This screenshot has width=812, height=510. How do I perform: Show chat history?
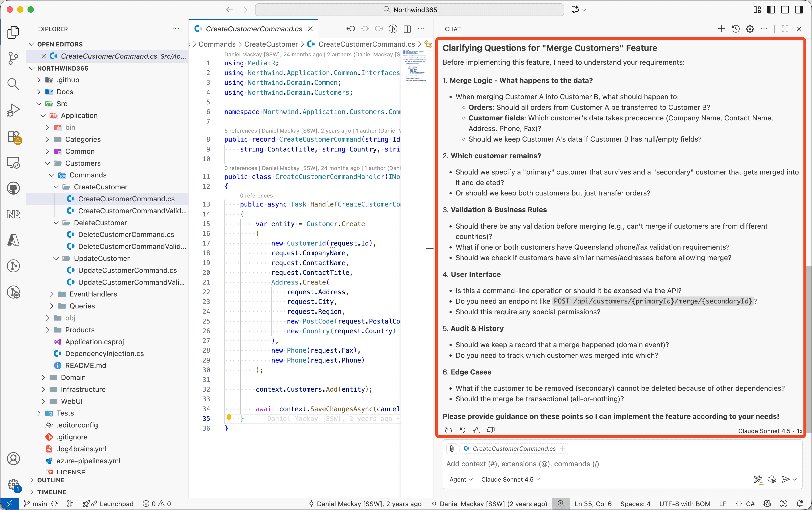tap(735, 29)
